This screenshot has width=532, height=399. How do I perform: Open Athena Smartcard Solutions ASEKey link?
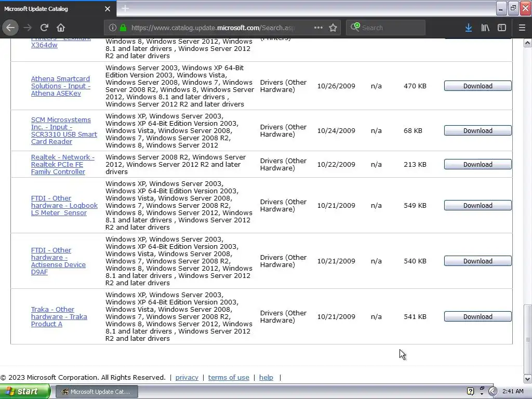pyautogui.click(x=60, y=86)
